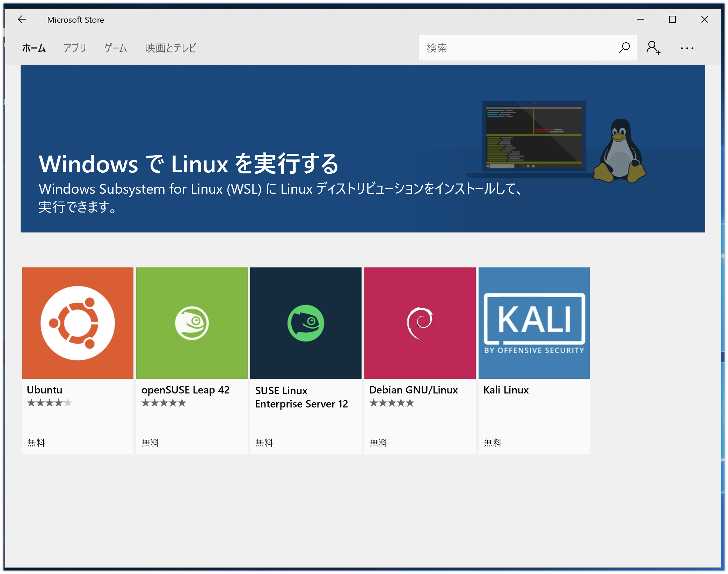Screen dimensions: 728x574
Task: Click 無料 price under Kali Linux
Action: pyautogui.click(x=493, y=443)
